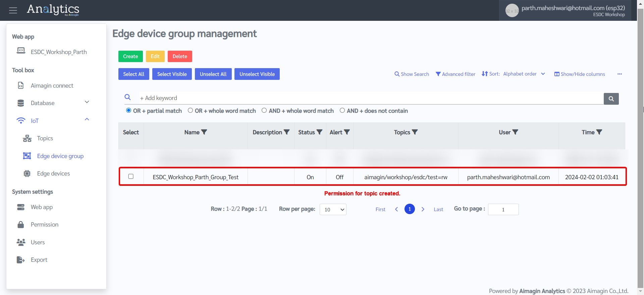Click the red Delete button

pyautogui.click(x=180, y=56)
